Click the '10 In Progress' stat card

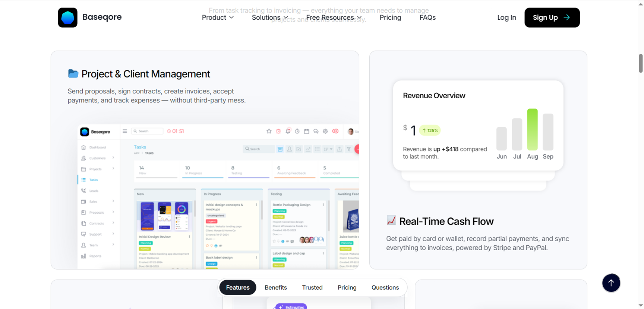[203, 171]
